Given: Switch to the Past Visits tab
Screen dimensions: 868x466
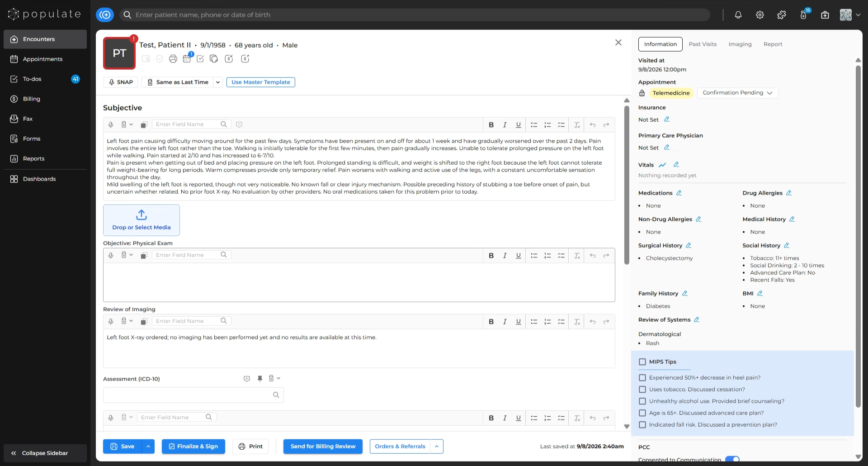Looking at the screenshot, I should tap(703, 44).
